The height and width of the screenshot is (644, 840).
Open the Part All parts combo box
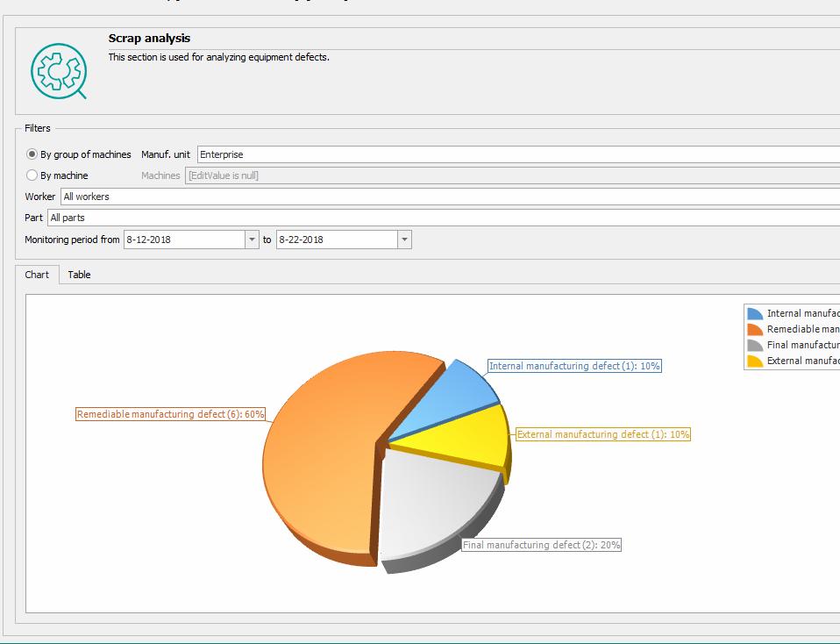(x=444, y=218)
